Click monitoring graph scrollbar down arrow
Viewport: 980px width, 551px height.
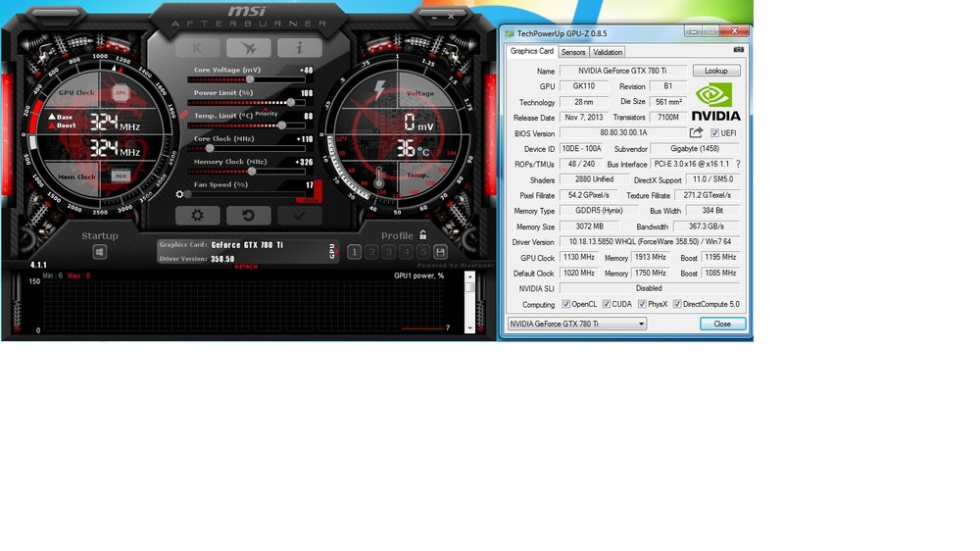[x=470, y=327]
